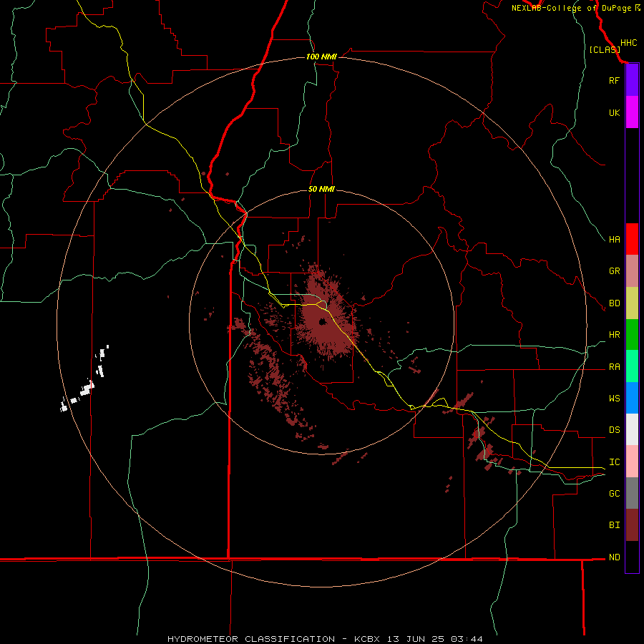Select the salmon GR legend color swatch
Screen dimensions: 644x644
632,271
